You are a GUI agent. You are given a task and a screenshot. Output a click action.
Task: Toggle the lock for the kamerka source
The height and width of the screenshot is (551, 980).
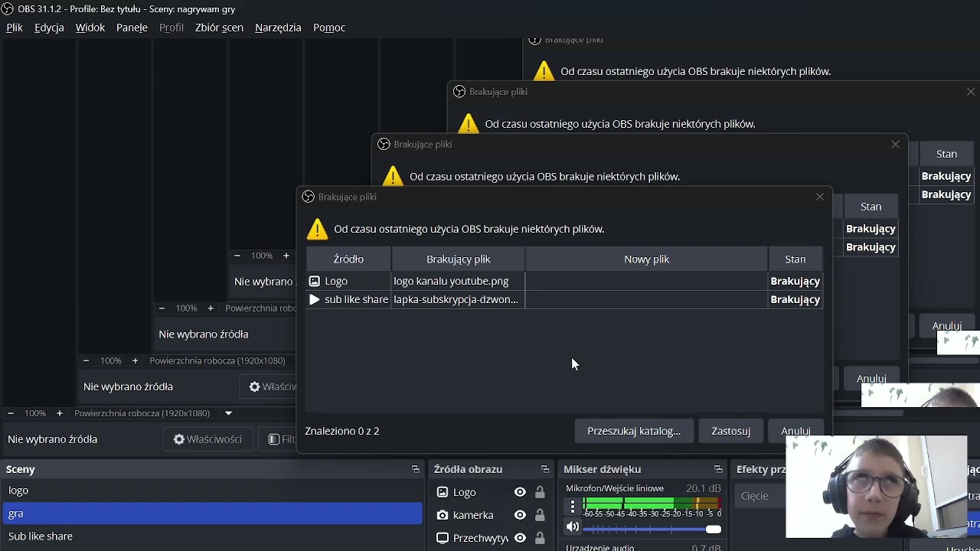[x=540, y=515]
